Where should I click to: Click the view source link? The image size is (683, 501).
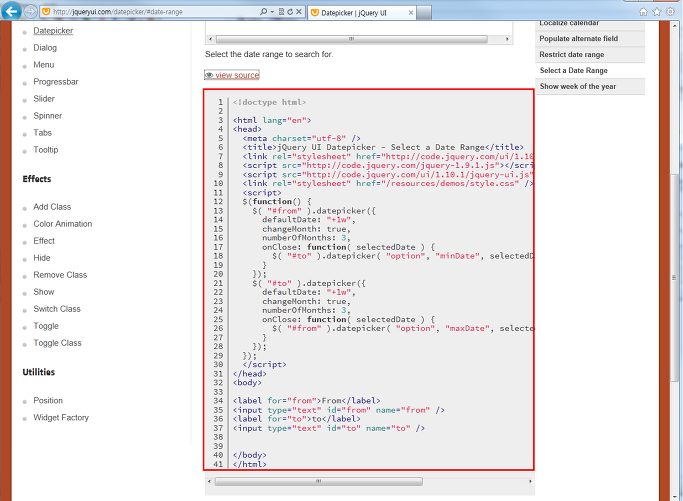click(232, 75)
